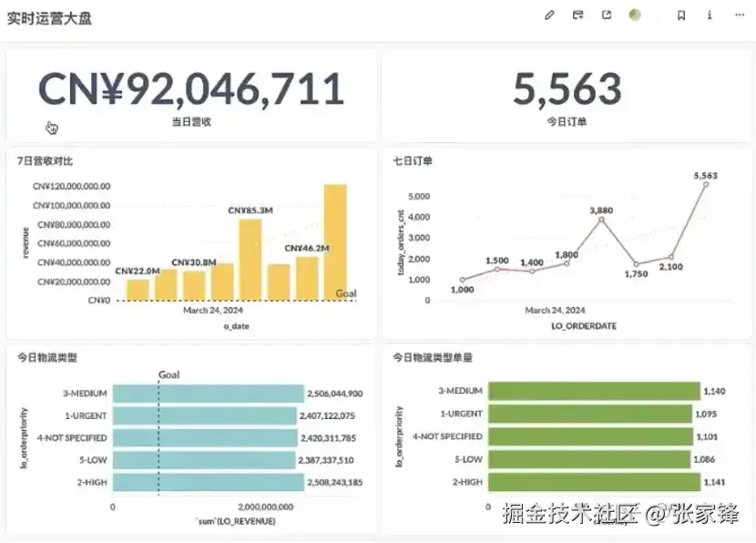
Task: Click the yellow bar labeled CN¥46.2M
Action: 307,279
